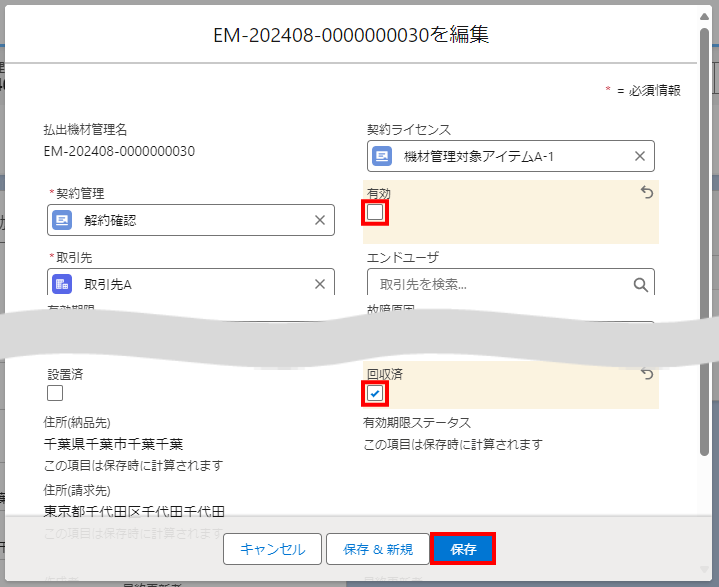Open the 契約管理 lookup showing 解約確認
The image size is (719, 587).
pos(190,220)
